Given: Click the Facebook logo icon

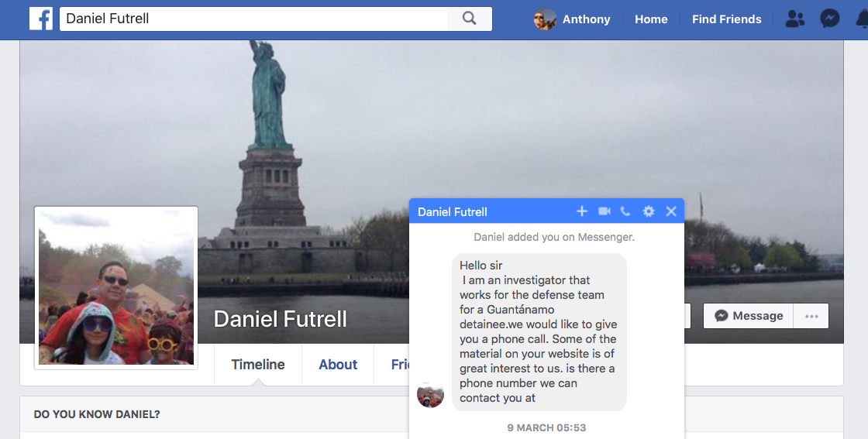Looking at the screenshot, I should pos(41,19).
